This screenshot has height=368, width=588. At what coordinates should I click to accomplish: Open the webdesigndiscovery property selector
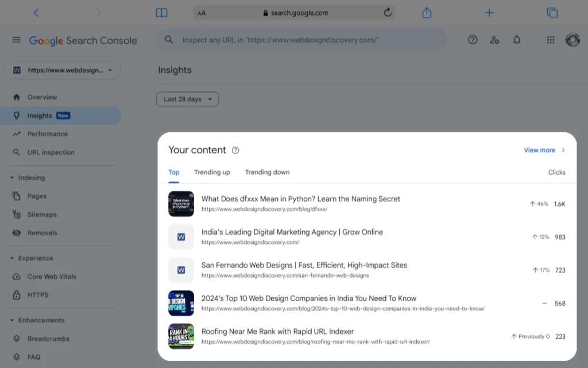(62, 70)
